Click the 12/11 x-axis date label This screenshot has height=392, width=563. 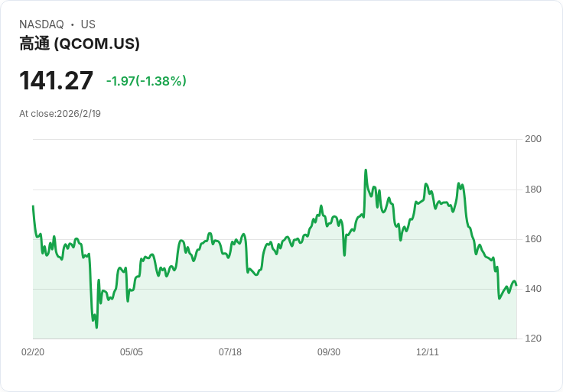[428, 352]
